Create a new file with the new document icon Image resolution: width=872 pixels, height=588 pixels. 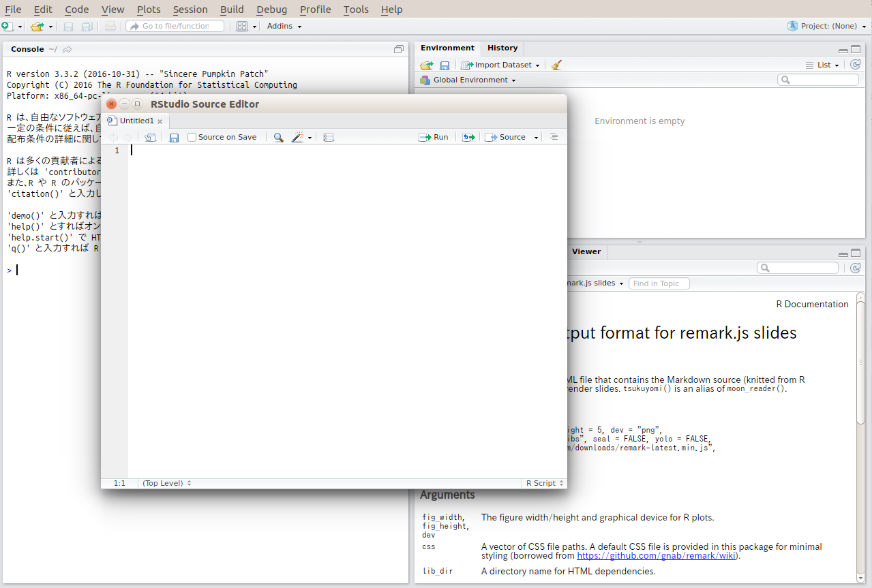coord(8,25)
